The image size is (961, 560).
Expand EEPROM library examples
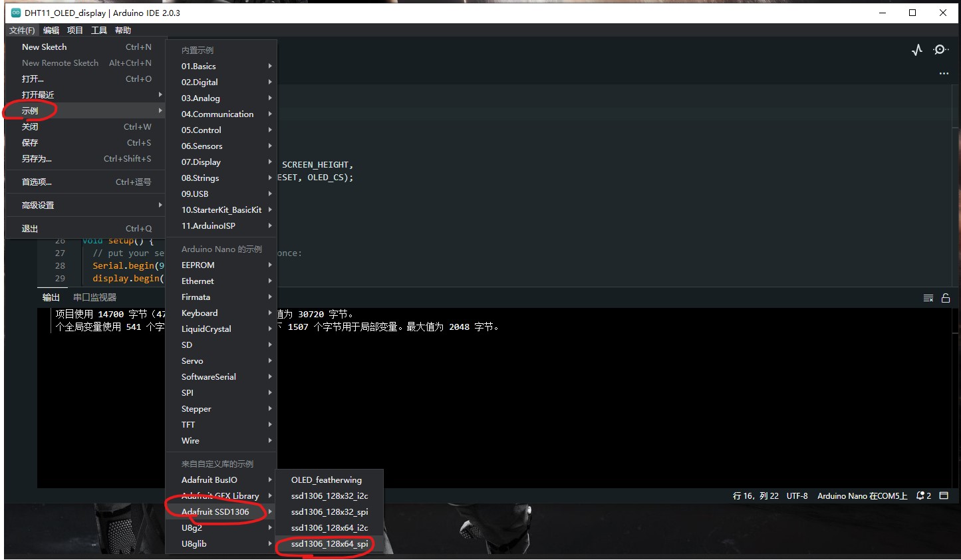tap(221, 265)
